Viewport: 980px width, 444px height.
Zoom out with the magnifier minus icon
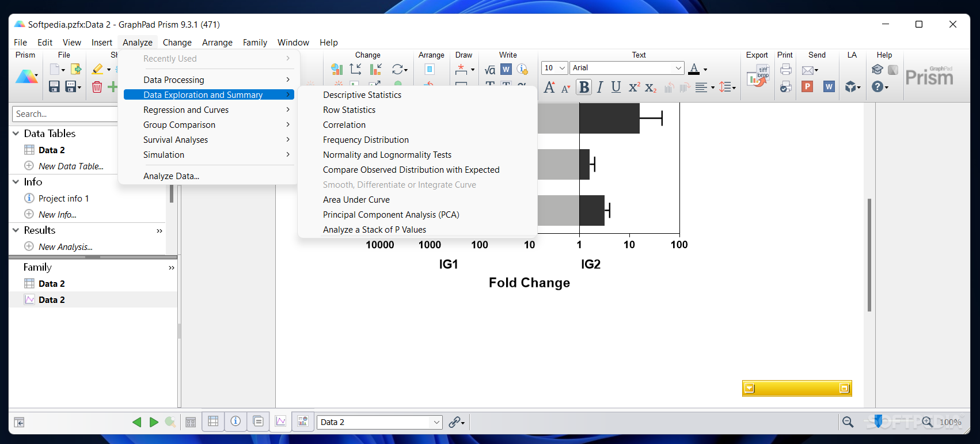[x=848, y=422]
